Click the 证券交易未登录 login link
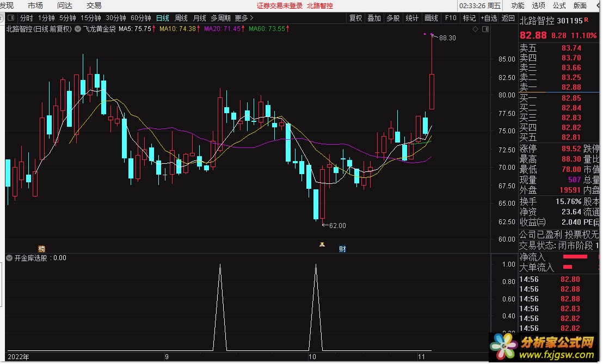 tap(280, 6)
